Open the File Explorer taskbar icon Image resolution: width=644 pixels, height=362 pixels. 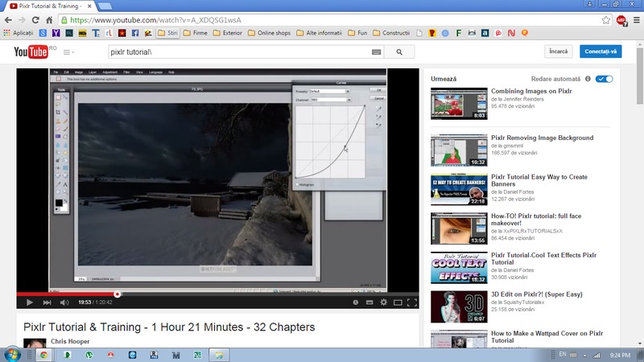219,355
